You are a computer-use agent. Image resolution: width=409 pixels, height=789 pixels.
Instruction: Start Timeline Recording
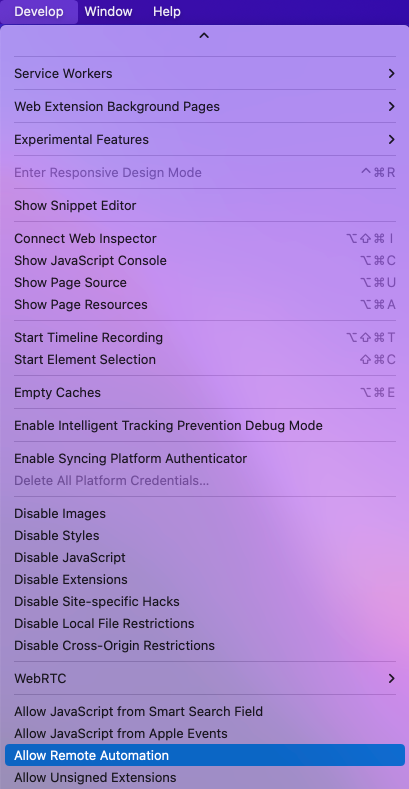[205, 338]
